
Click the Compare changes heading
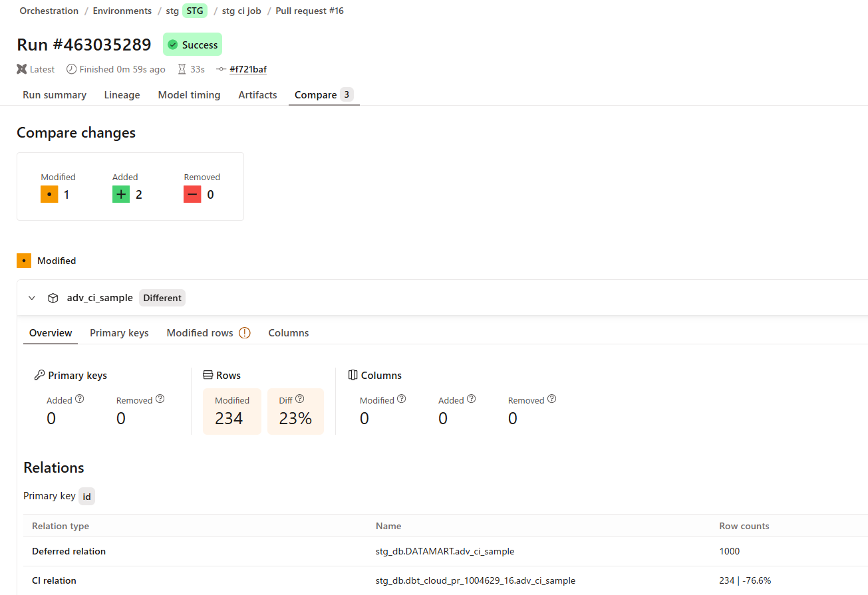(x=76, y=133)
